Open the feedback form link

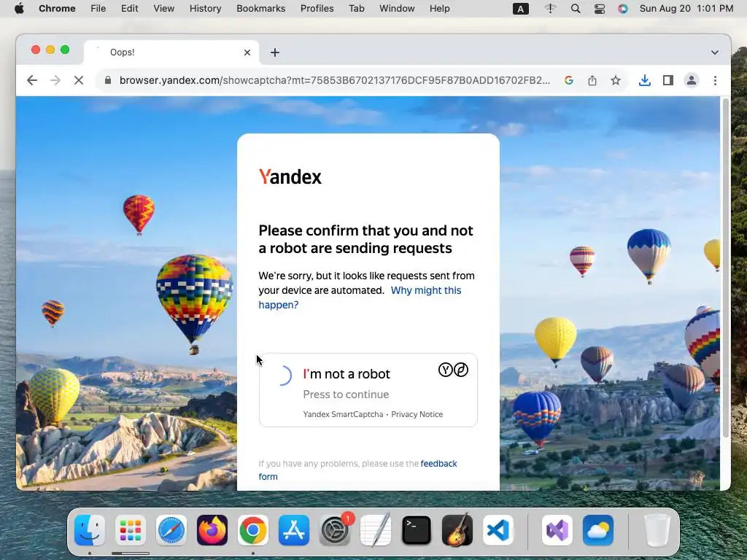tap(357, 470)
